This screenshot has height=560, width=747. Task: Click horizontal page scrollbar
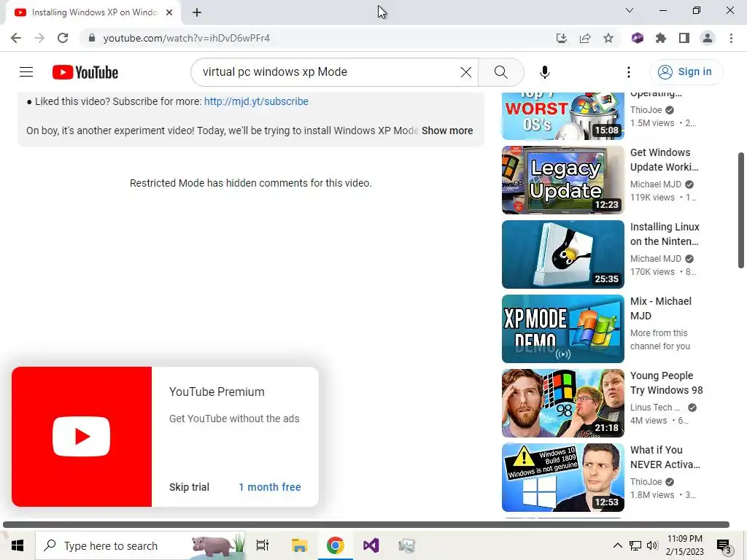click(x=366, y=524)
